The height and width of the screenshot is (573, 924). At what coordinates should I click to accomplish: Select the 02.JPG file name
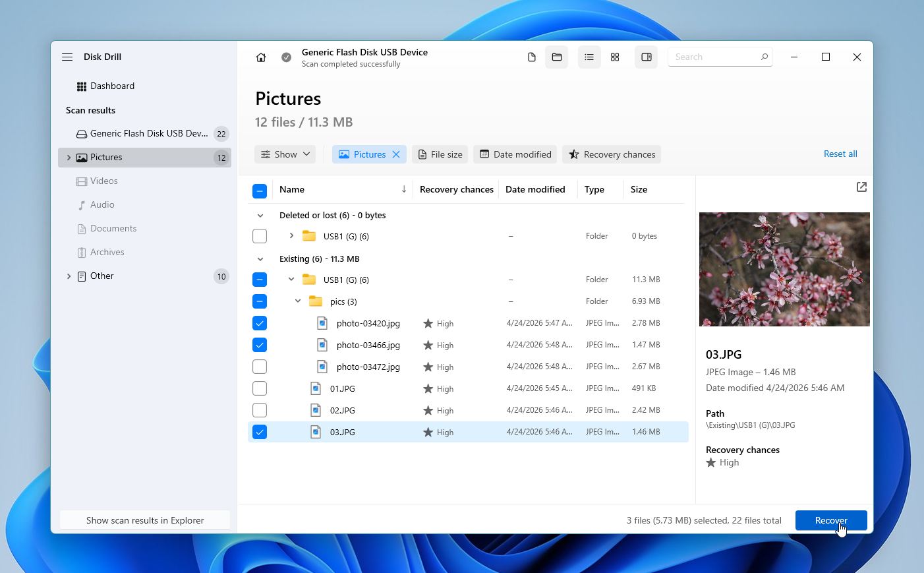coord(343,410)
